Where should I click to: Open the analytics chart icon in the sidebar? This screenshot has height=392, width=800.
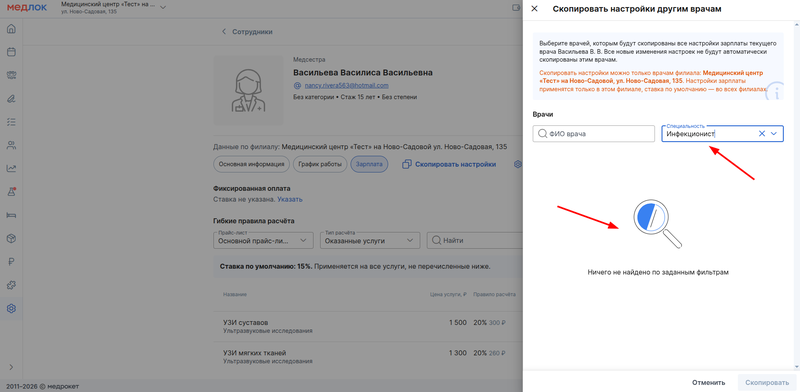(11, 168)
